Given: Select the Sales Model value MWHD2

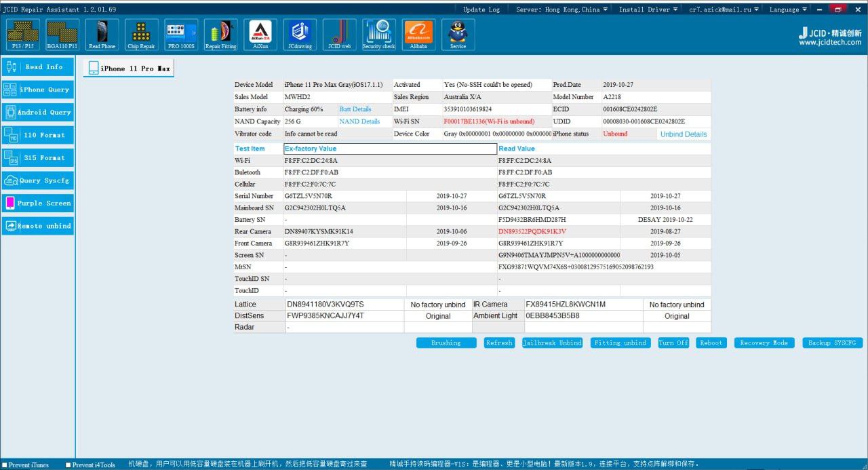Looking at the screenshot, I should click(x=298, y=97).
